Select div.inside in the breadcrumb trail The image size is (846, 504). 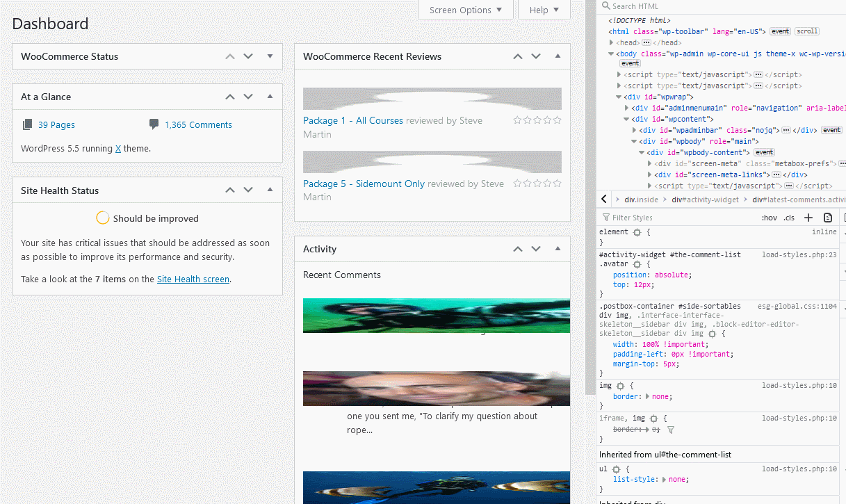pos(641,200)
